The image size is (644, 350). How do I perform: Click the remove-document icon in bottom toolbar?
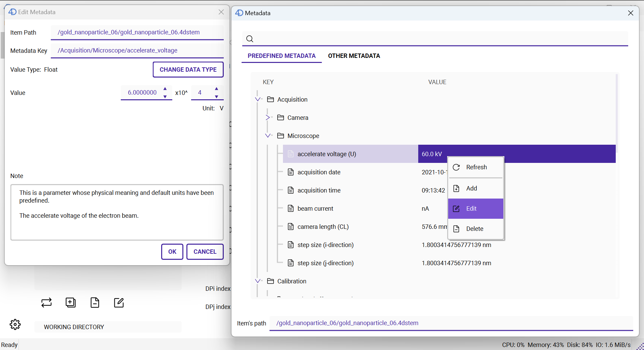(95, 303)
